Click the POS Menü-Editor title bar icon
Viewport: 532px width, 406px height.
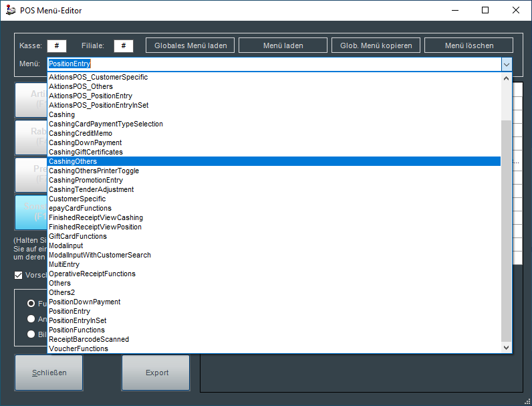point(9,11)
